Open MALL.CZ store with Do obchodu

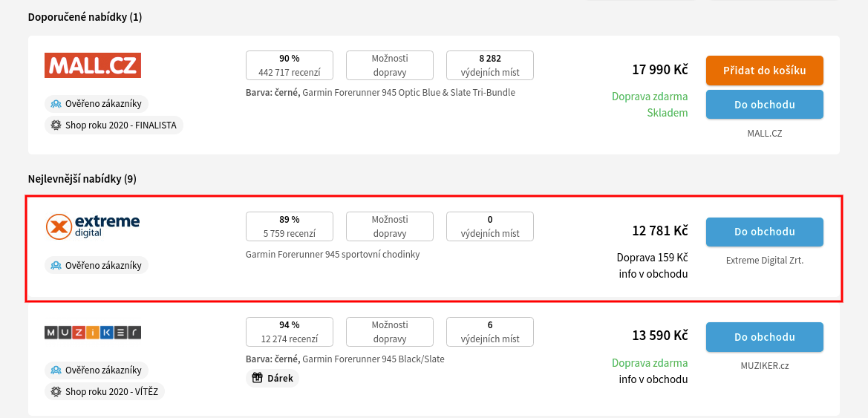tap(765, 105)
